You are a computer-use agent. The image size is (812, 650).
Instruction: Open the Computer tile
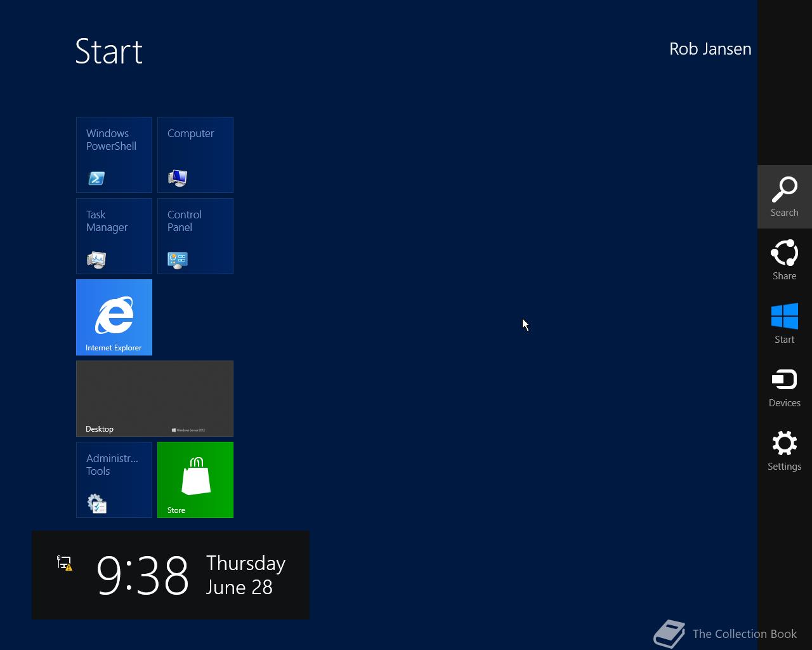click(x=195, y=155)
